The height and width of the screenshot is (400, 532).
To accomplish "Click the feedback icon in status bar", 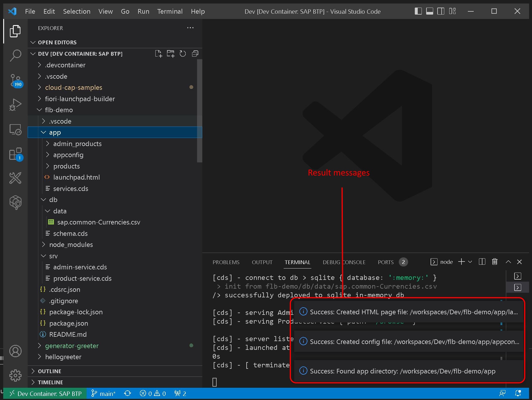I will coord(503,394).
